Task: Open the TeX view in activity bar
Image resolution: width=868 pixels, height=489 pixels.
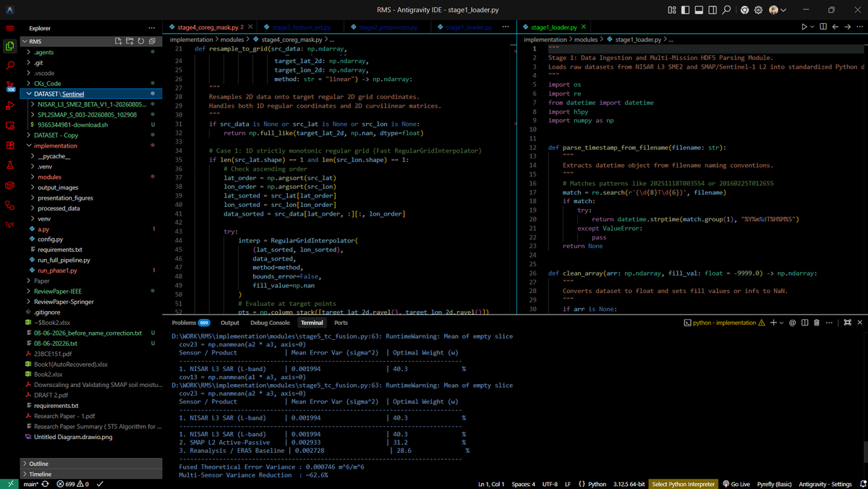Action: [10, 225]
